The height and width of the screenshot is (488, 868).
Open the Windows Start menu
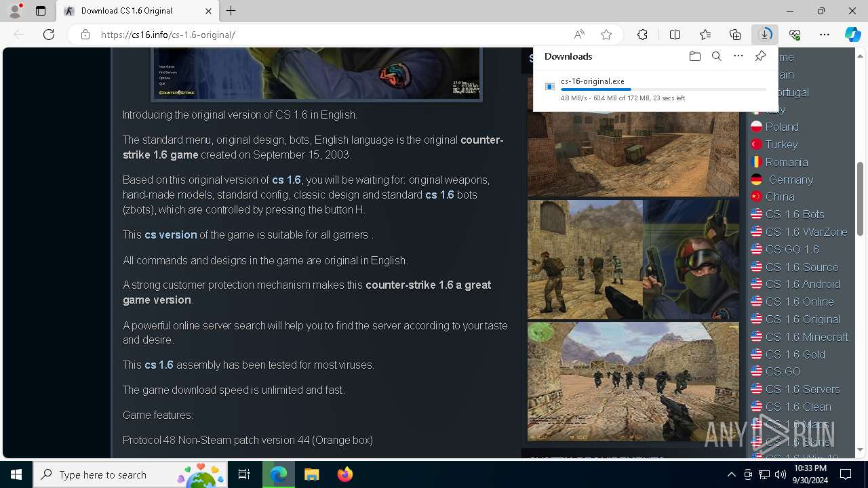[x=16, y=474]
